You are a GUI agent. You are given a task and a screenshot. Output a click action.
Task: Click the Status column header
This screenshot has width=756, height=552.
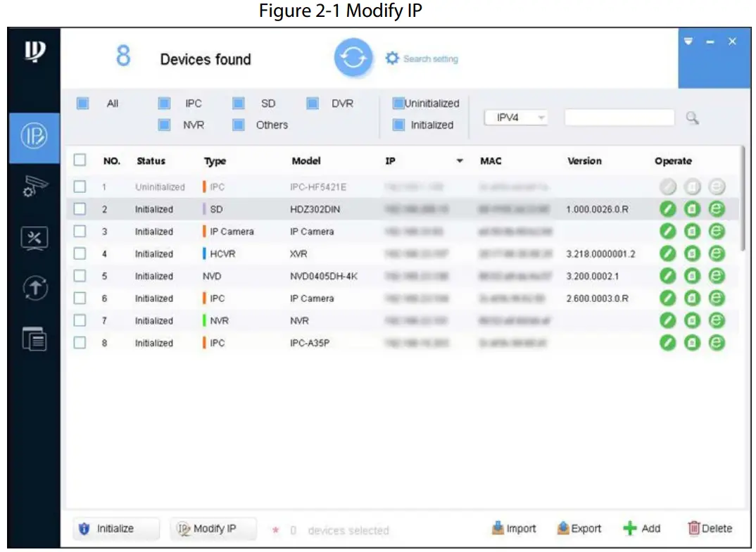[x=151, y=161]
